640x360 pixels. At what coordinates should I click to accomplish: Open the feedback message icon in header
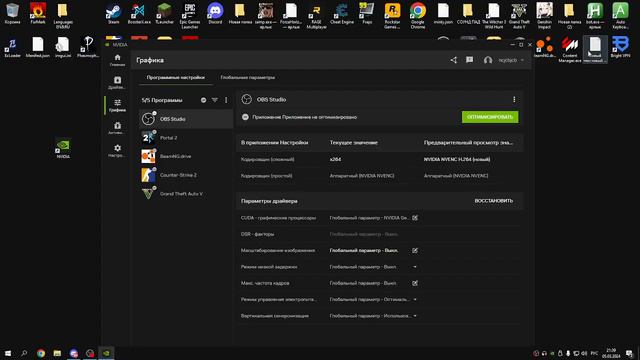coord(469,60)
